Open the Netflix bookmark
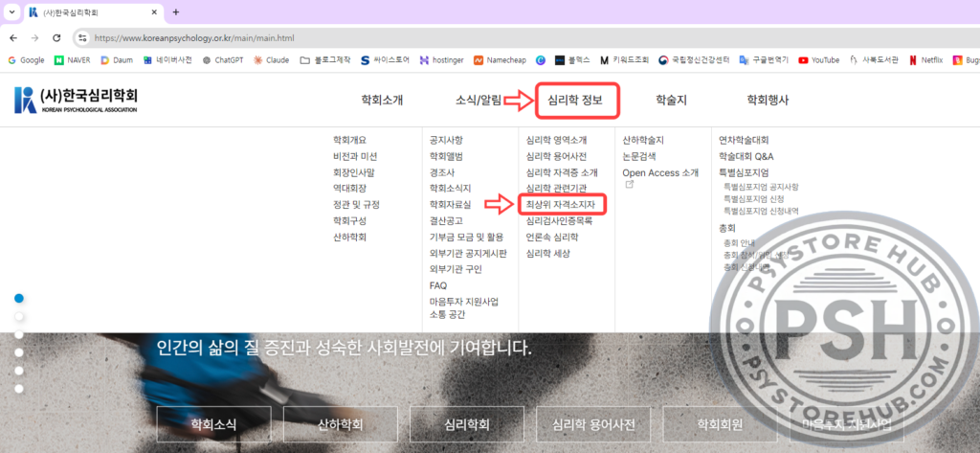The height and width of the screenshot is (453, 980). (x=920, y=59)
